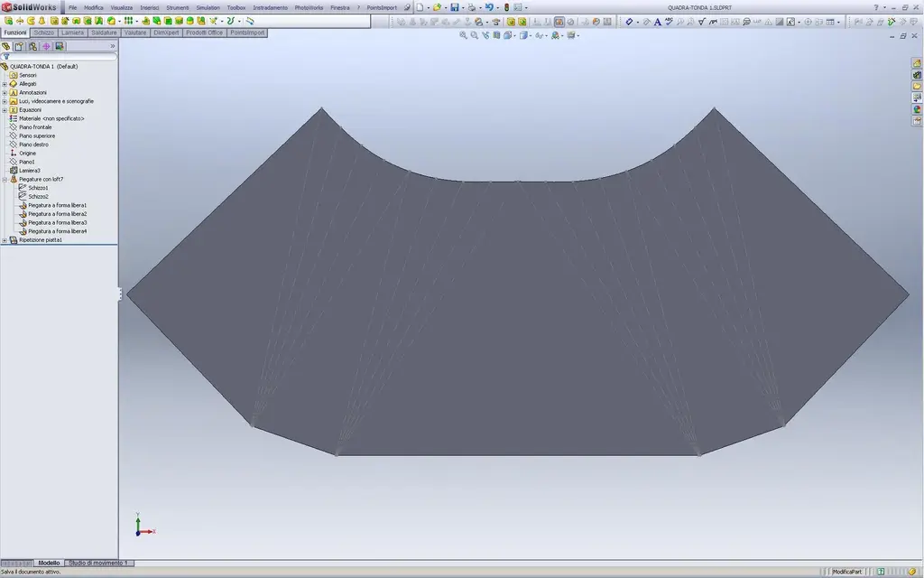Open the Inserisci menu
This screenshot has width=924, height=578.
click(x=149, y=7)
